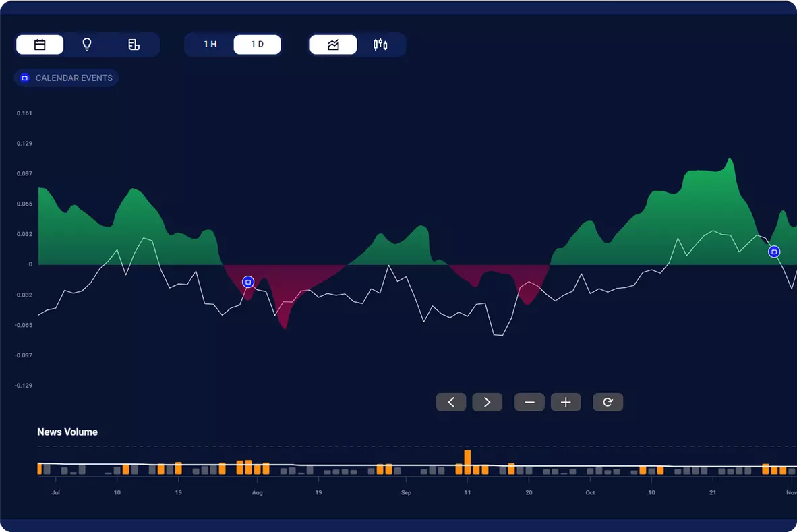Click the News Volume heading

pyautogui.click(x=67, y=432)
